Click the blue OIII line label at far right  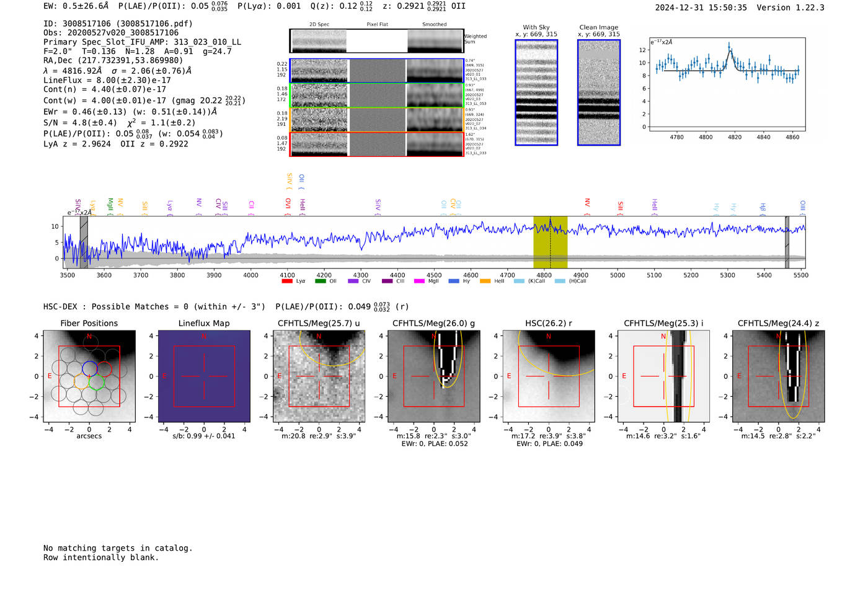pyautogui.click(x=802, y=207)
